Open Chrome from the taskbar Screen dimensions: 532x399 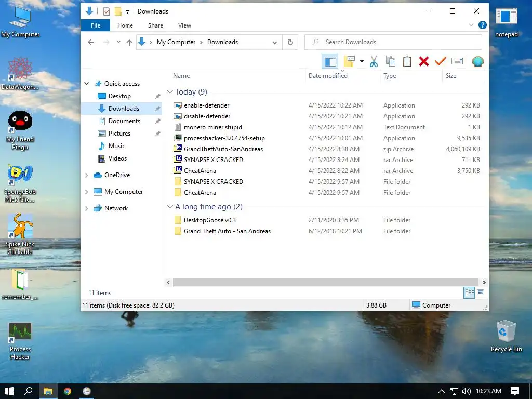(67, 391)
